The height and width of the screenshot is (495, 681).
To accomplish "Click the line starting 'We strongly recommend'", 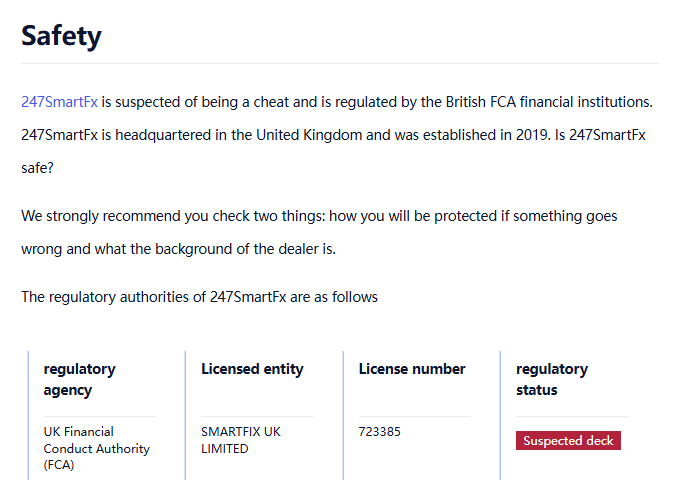I will pyautogui.click(x=319, y=216).
